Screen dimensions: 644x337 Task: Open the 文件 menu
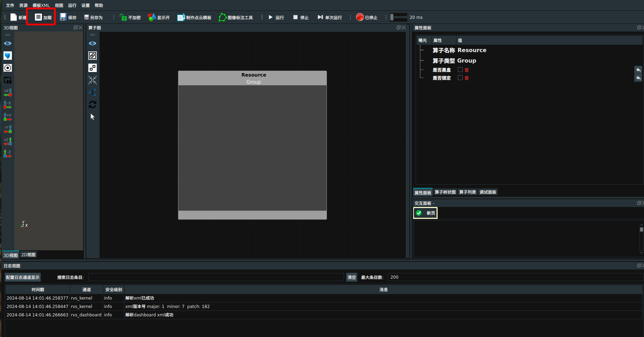point(10,5)
